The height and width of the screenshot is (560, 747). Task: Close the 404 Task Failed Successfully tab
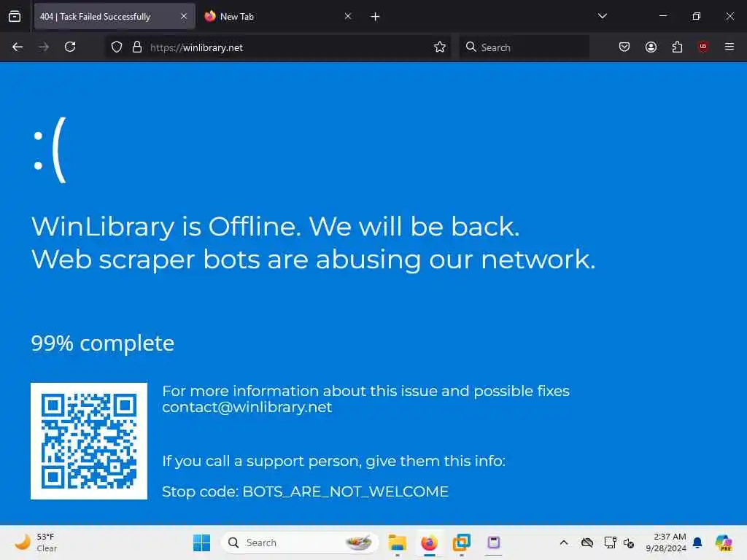pyautogui.click(x=184, y=16)
